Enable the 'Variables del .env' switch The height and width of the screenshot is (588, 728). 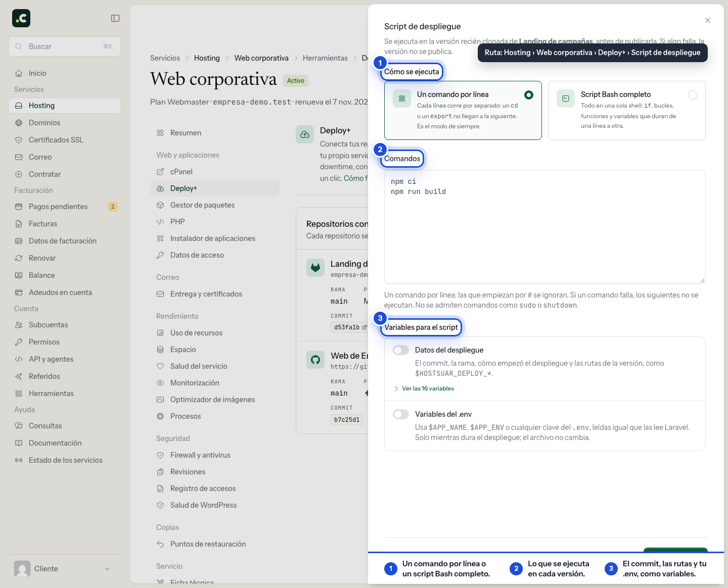[x=401, y=414]
